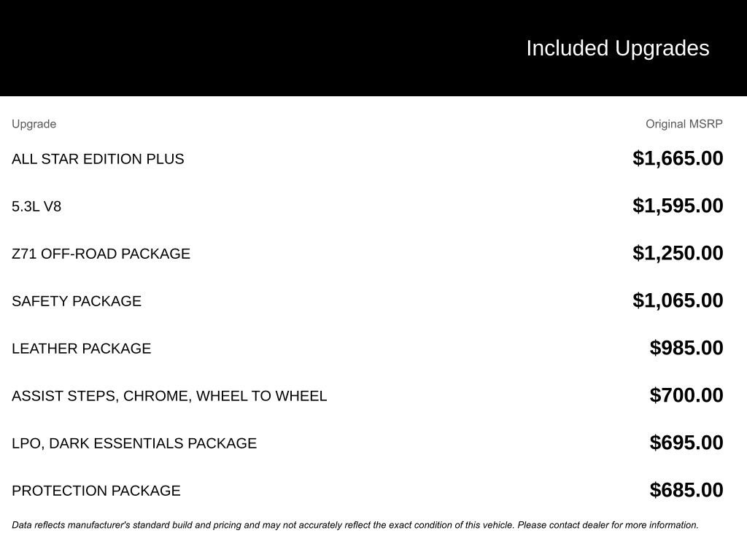Click the $1,250.00 price
Image resolution: width=747 pixels, height=560 pixels.
678,253
